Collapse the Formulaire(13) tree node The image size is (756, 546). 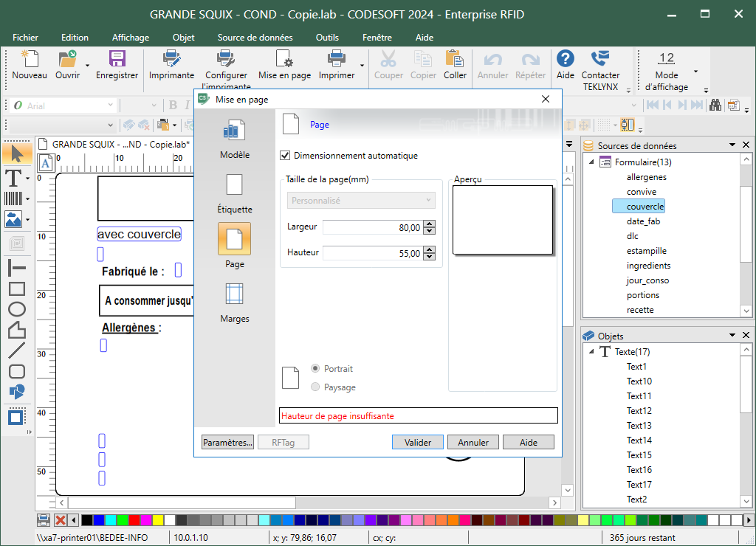(591, 162)
